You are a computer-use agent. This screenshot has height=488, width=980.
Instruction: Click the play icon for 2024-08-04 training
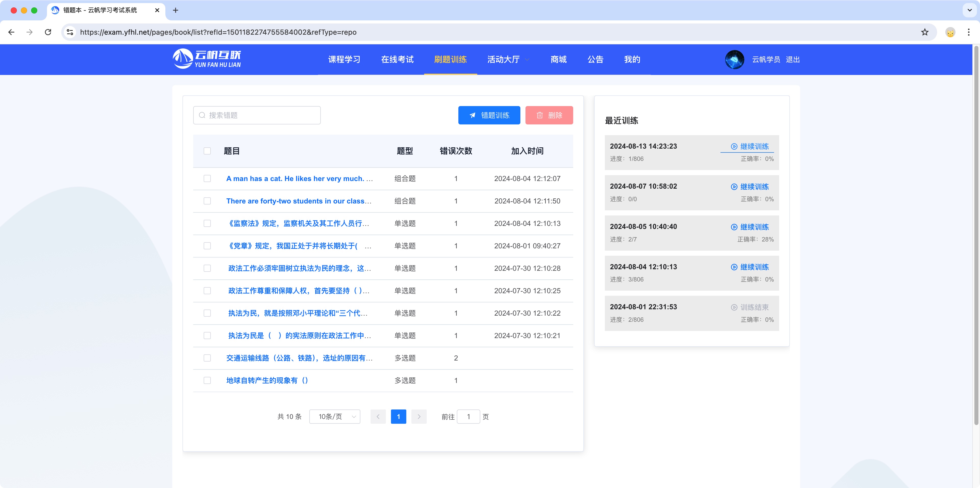coord(734,267)
